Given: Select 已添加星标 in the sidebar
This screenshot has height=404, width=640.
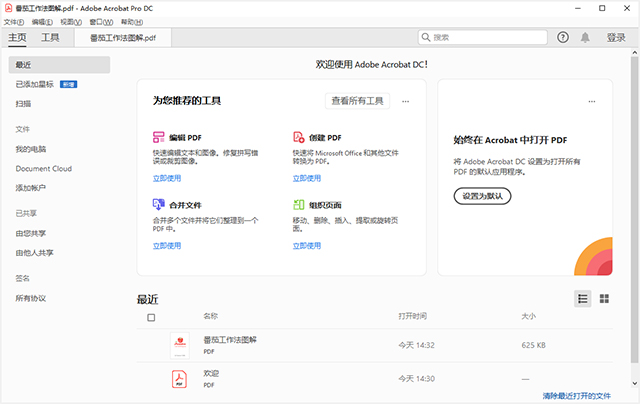Looking at the screenshot, I should [35, 84].
